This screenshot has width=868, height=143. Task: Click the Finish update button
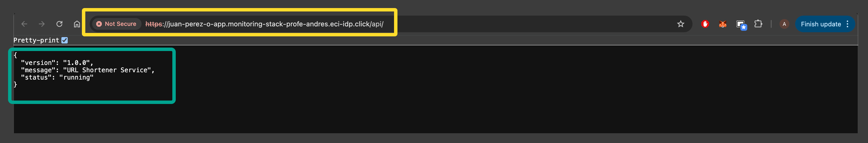(x=821, y=24)
